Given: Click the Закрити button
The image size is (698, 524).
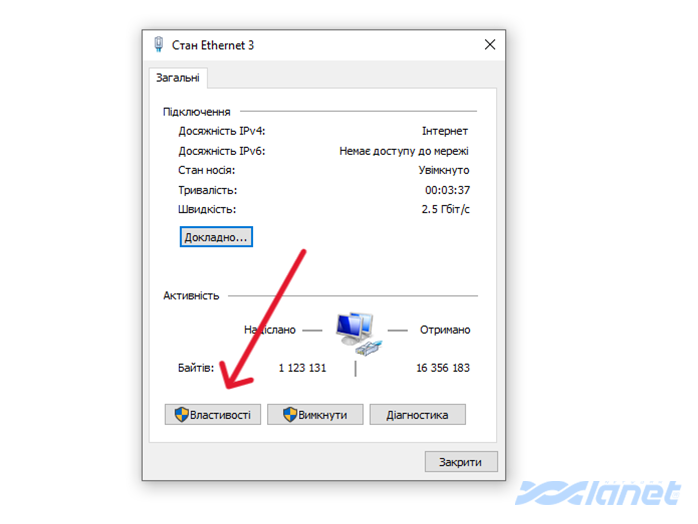Looking at the screenshot, I should pyautogui.click(x=461, y=462).
